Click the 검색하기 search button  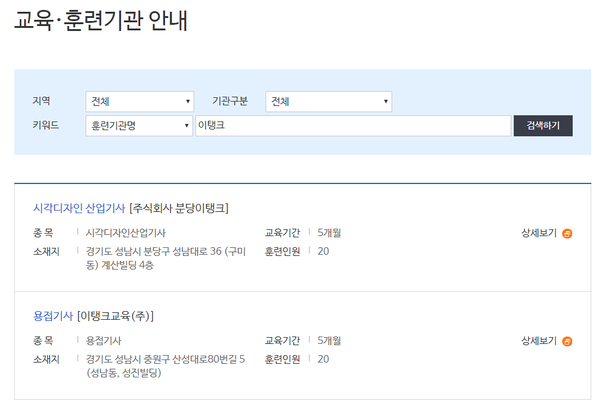[x=543, y=125]
